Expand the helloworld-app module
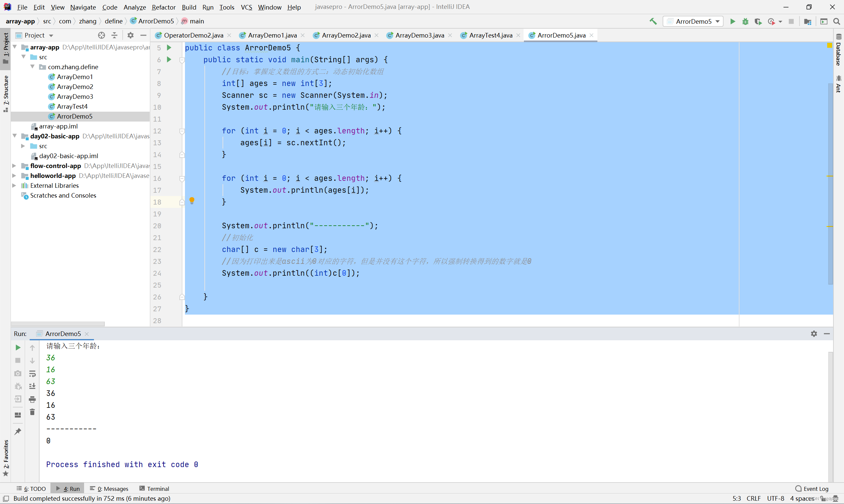Image resolution: width=844 pixels, height=504 pixels. pos(14,176)
